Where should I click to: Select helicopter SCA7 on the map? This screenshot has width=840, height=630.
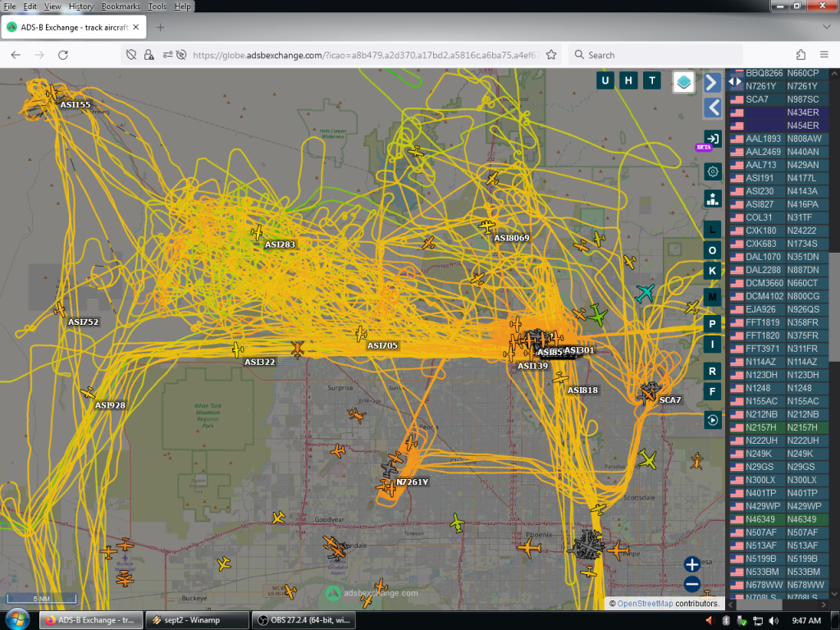pos(650,393)
